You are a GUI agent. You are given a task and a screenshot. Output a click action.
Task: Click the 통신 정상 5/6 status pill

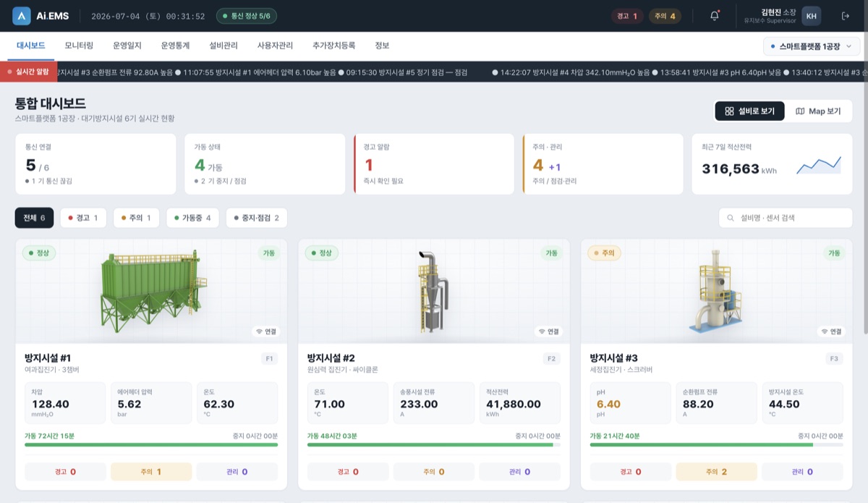(x=246, y=16)
